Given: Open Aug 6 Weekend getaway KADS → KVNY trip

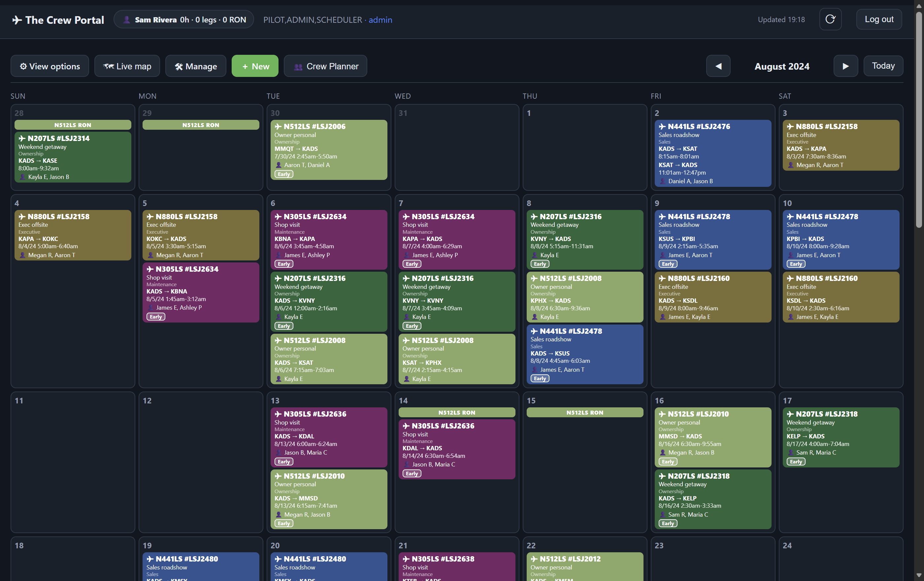Looking at the screenshot, I should [329, 302].
